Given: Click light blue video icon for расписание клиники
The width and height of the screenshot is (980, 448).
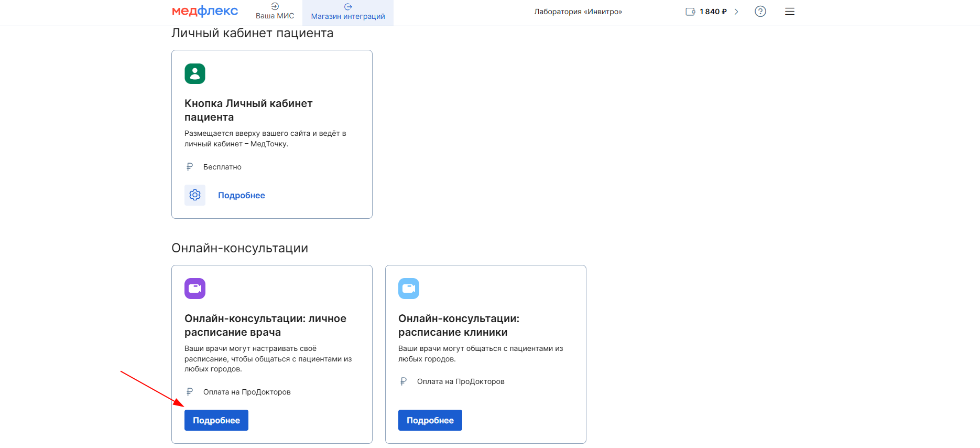Looking at the screenshot, I should click(409, 289).
